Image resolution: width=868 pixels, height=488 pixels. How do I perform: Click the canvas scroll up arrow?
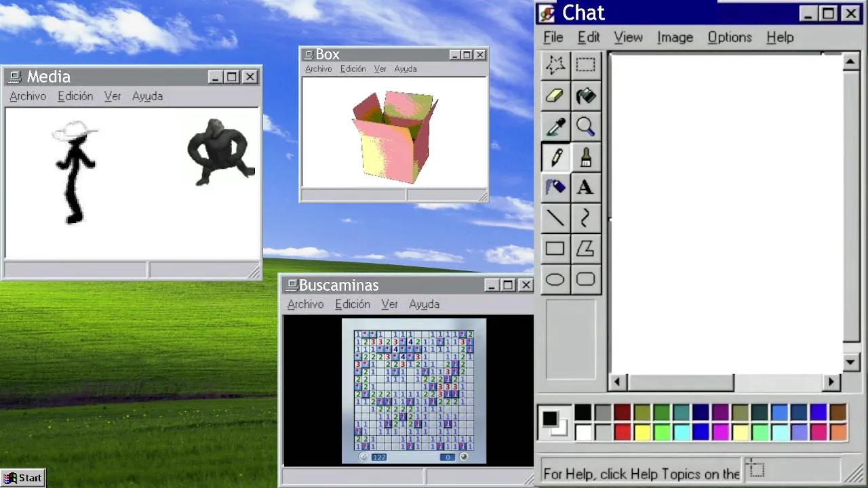point(851,62)
